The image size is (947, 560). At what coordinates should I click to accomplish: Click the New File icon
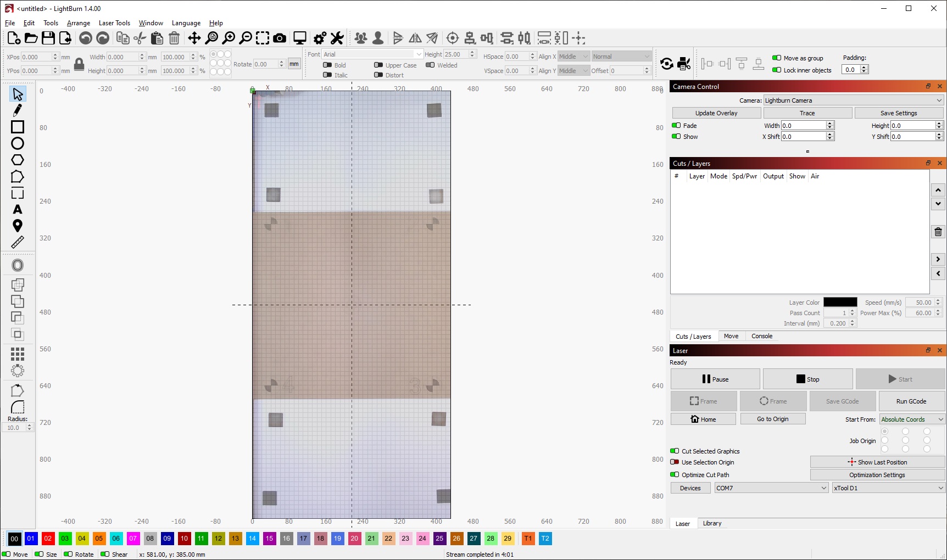coord(14,38)
